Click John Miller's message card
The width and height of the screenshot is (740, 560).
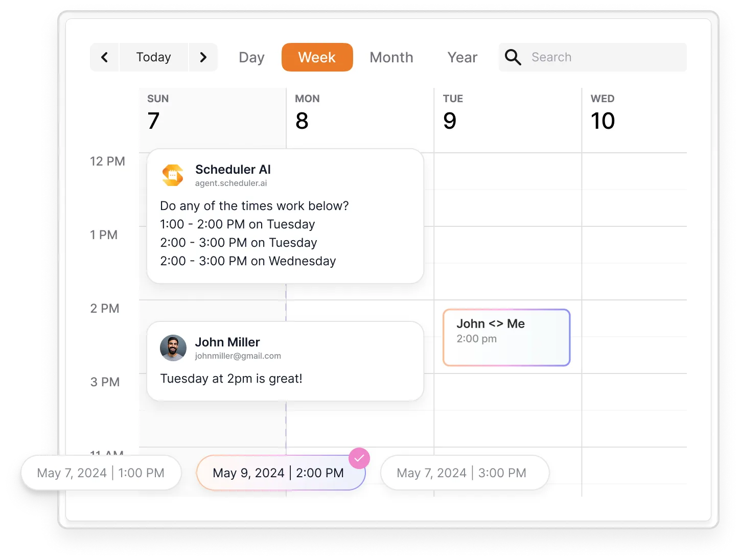285,361
